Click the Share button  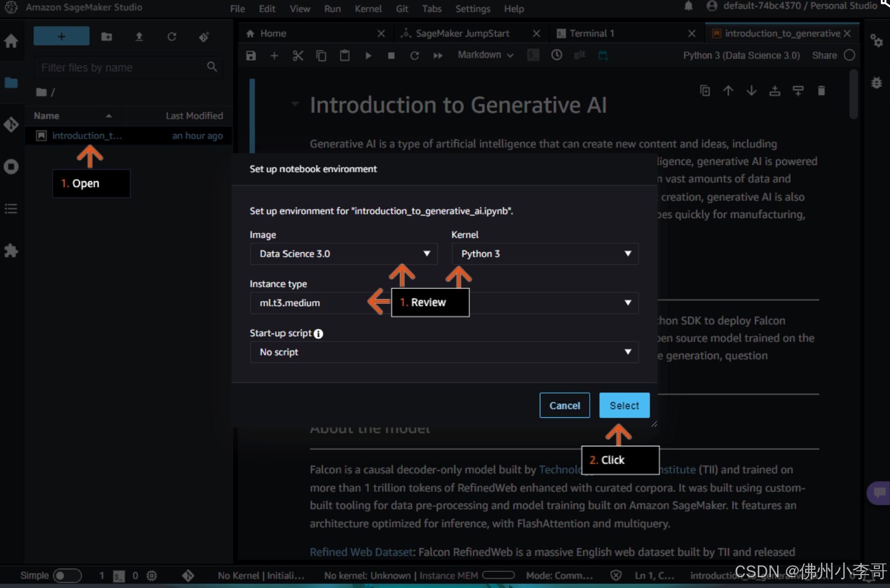[824, 55]
